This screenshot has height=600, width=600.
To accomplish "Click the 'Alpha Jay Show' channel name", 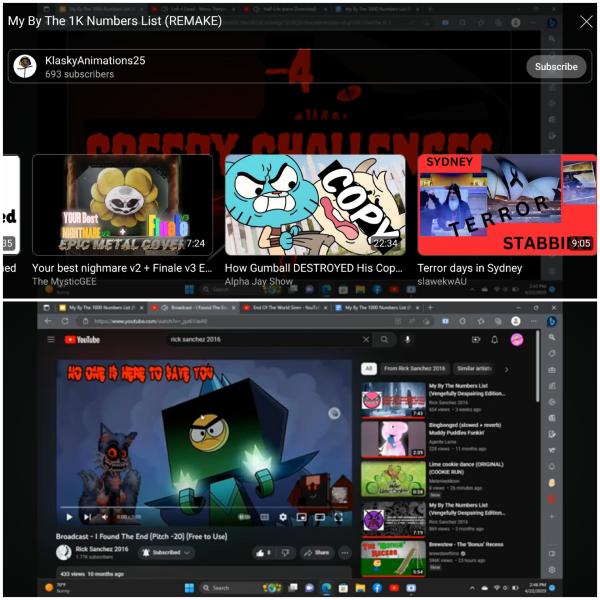I will (259, 281).
